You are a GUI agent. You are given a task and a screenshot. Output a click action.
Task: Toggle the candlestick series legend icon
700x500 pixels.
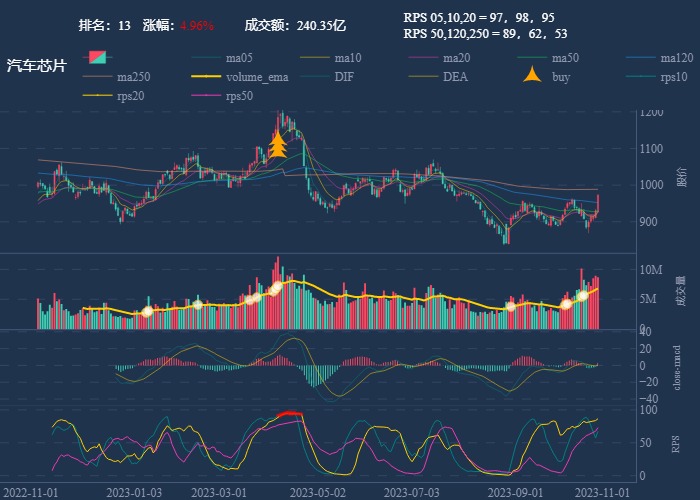click(x=97, y=57)
